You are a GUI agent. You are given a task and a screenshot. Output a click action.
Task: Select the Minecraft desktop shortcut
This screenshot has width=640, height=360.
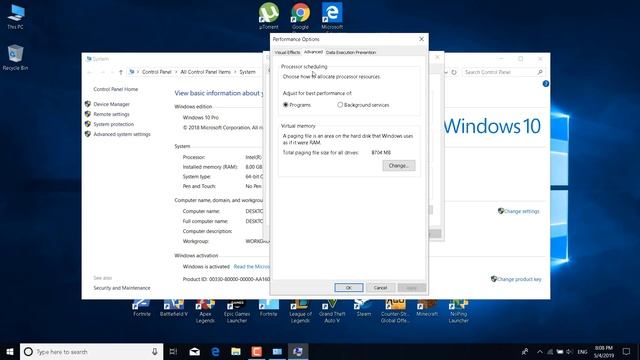click(427, 308)
